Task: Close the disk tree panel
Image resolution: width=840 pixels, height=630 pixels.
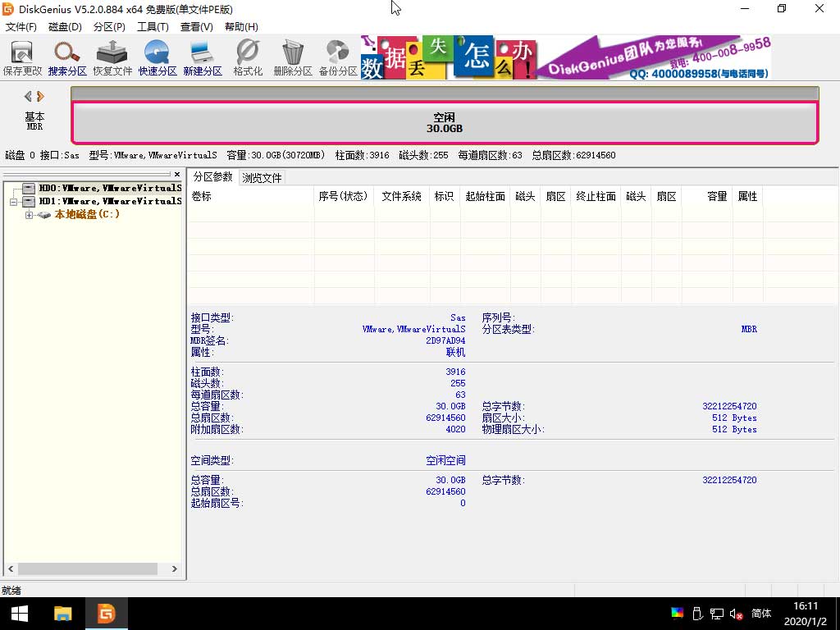Action: (x=177, y=174)
